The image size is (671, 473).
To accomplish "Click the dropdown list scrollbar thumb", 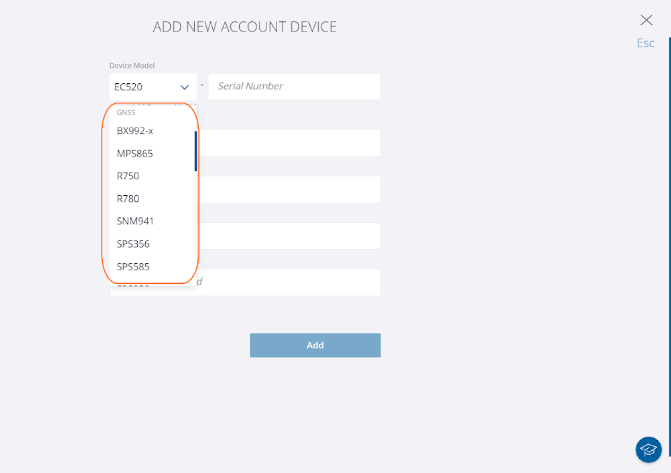I will 195,150.
